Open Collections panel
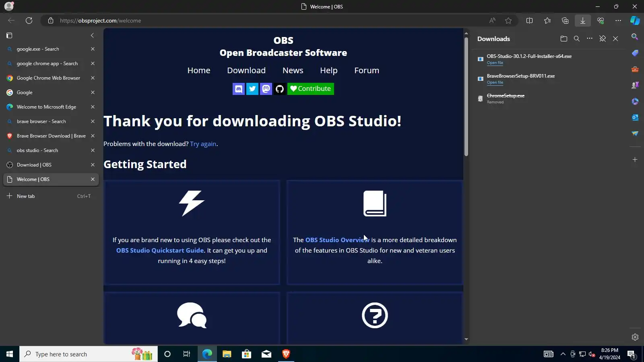The image size is (644, 362). coord(565,21)
